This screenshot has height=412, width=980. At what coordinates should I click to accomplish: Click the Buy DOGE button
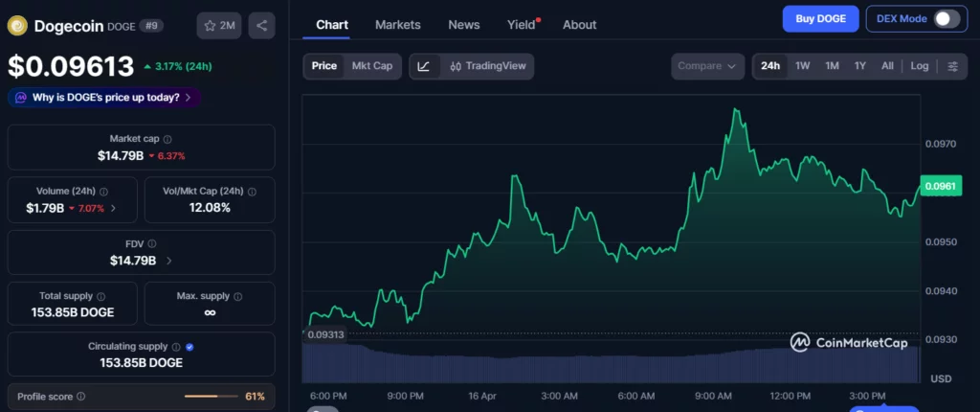click(820, 19)
